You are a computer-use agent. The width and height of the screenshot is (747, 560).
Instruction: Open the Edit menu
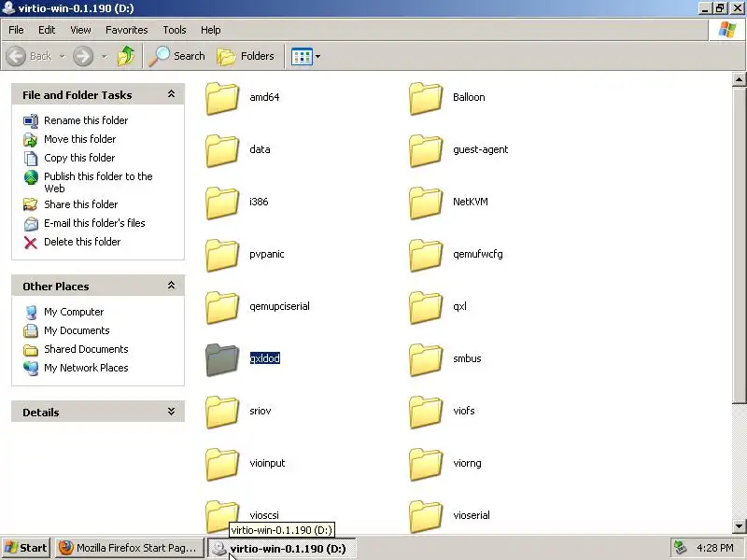[x=47, y=30]
